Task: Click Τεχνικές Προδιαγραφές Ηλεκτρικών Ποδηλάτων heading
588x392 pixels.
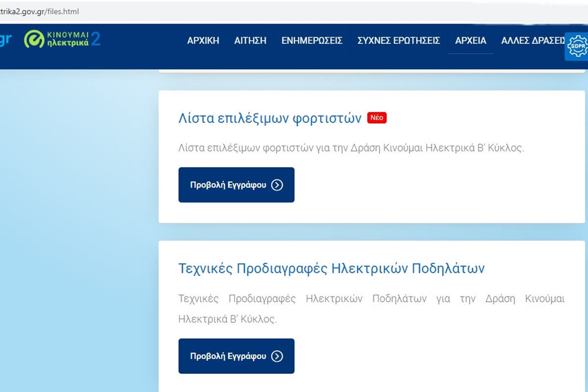Action: [331, 269]
